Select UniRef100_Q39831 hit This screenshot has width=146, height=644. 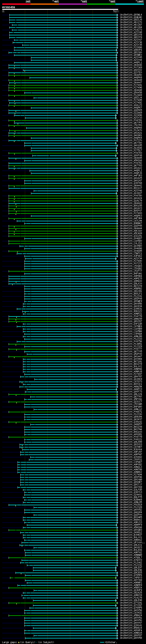pos(131,309)
